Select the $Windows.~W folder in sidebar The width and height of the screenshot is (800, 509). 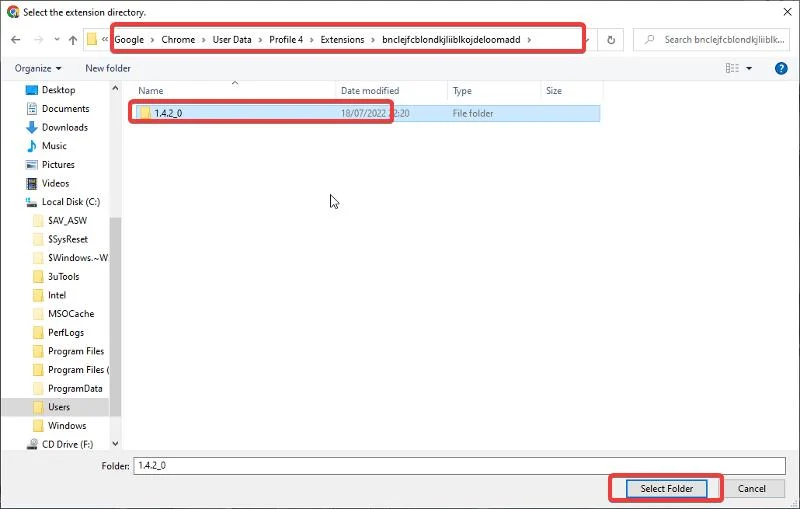coord(78,258)
